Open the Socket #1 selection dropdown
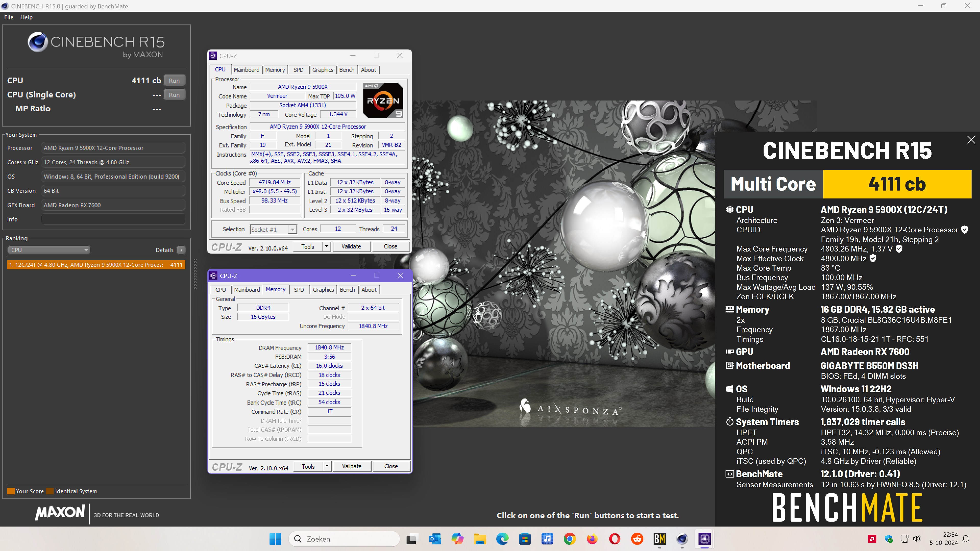980x551 pixels. [x=273, y=229]
